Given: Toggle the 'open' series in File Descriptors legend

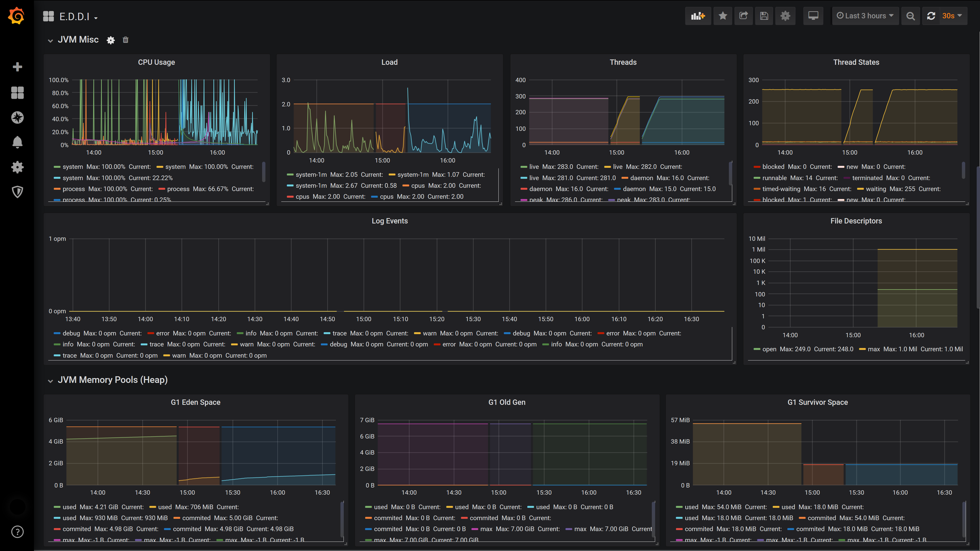Looking at the screenshot, I should [x=769, y=349].
